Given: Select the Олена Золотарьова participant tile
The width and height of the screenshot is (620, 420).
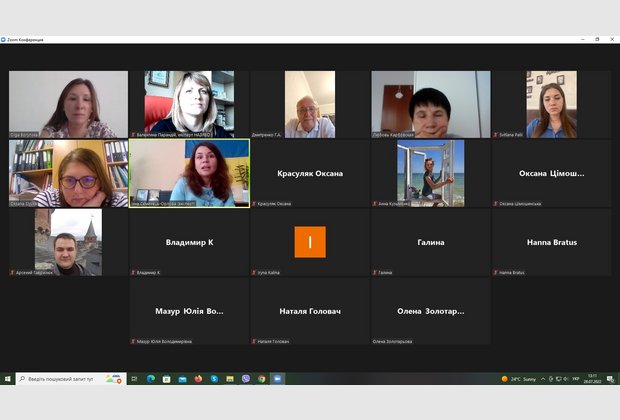Looking at the screenshot, I should point(431,311).
